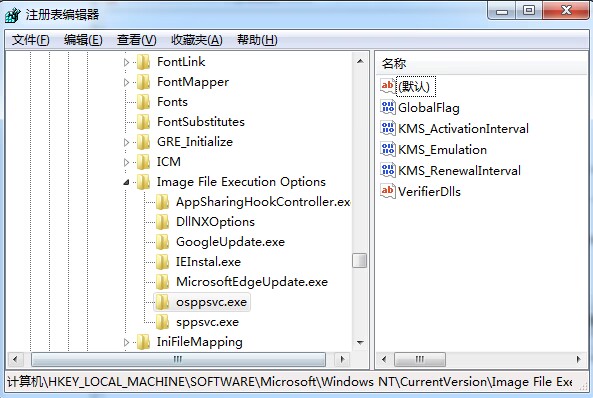
Task: Click values pane scroll left arrow
Action: pos(384,359)
